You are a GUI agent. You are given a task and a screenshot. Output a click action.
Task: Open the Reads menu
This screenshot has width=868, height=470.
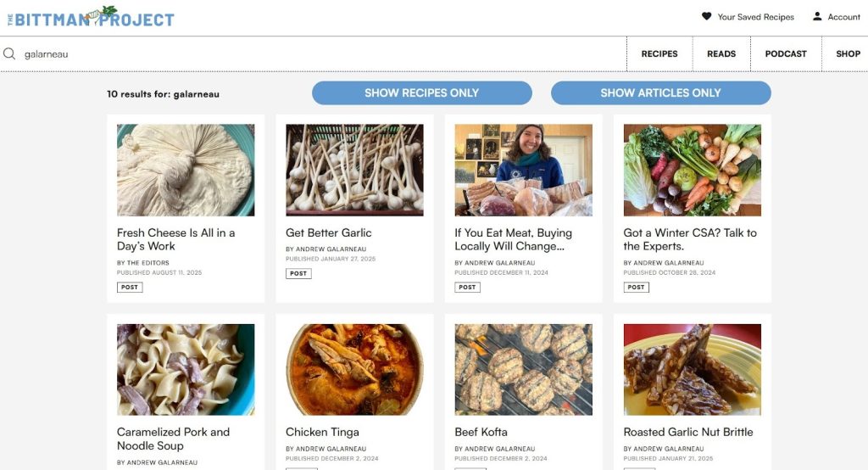coord(721,53)
